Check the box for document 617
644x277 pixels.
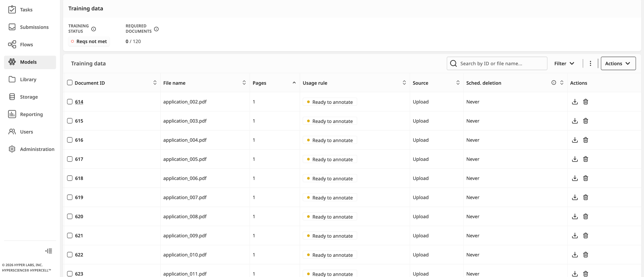[x=70, y=159]
